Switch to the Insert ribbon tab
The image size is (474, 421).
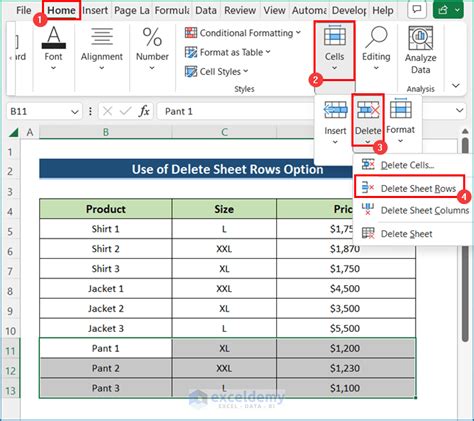coord(95,11)
